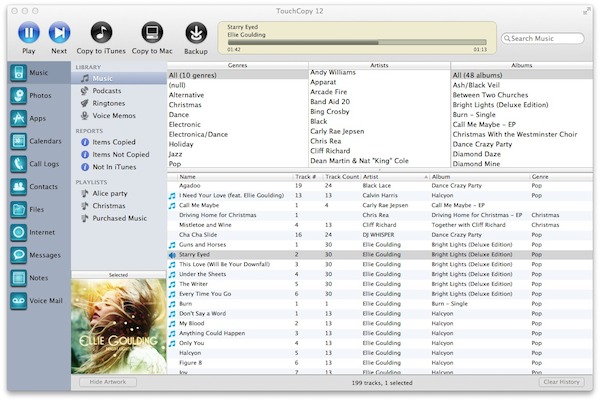Select the Alice party playlist
Image resolution: width=600 pixels, height=401 pixels.
pos(112,193)
